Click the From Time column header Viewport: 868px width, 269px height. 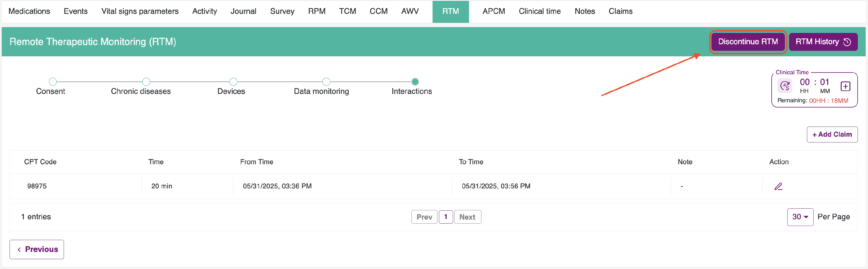pos(256,162)
